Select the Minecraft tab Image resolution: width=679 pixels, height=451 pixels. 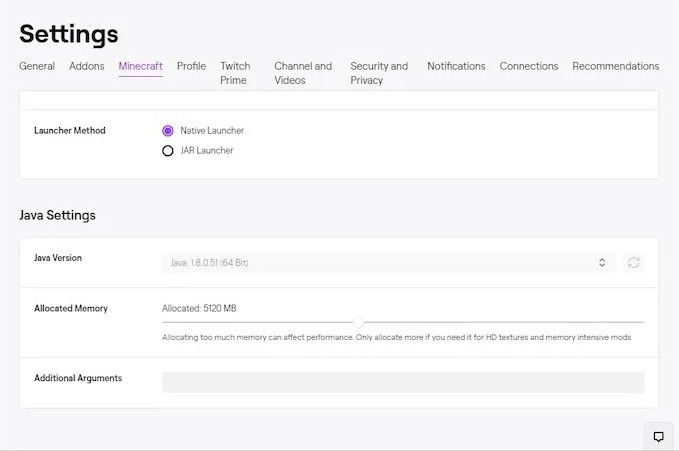pyautogui.click(x=140, y=66)
